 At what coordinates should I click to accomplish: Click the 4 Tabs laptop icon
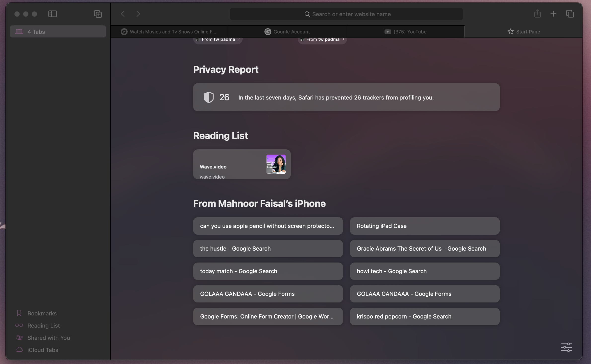tap(19, 31)
